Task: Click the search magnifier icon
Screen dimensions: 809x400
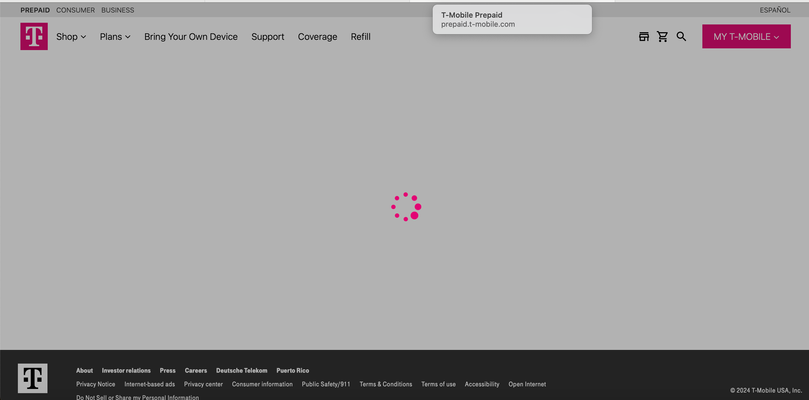Action: pyautogui.click(x=681, y=37)
